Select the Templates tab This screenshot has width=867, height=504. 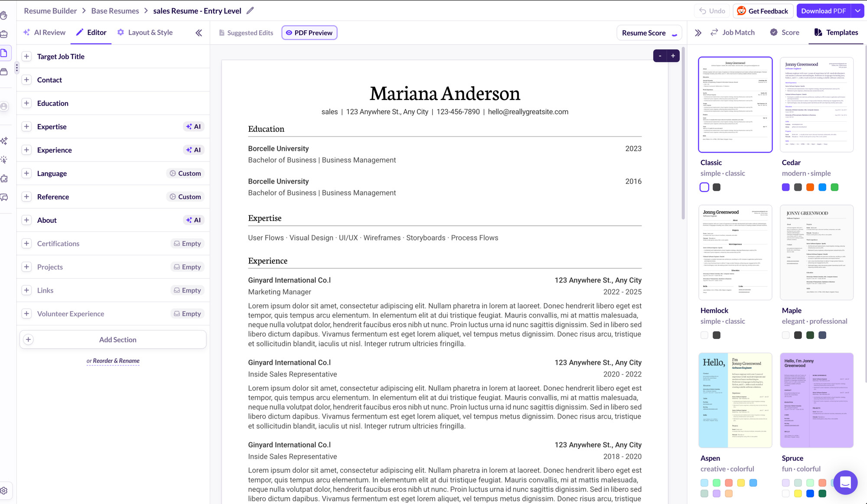tap(836, 33)
